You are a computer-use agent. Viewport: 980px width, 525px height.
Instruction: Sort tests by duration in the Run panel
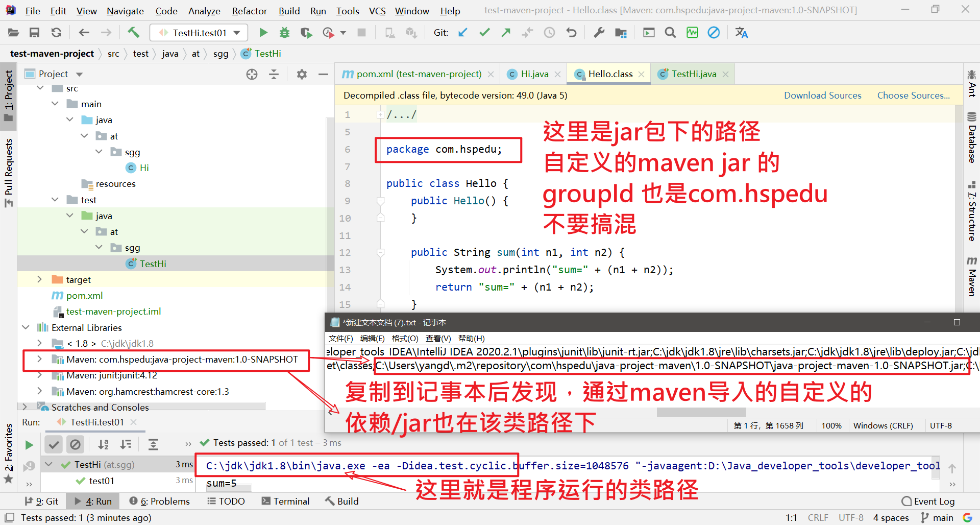(x=126, y=445)
